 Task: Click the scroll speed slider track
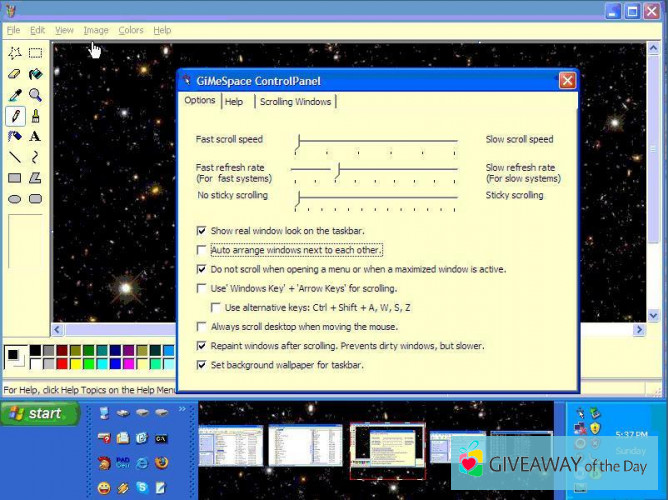pyautogui.click(x=376, y=141)
